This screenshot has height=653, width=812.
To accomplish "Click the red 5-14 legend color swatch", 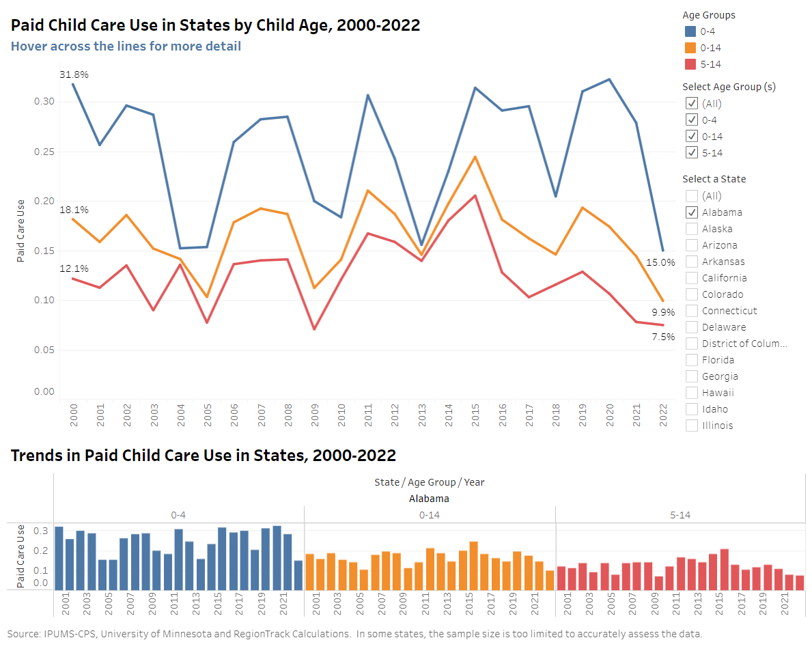I will click(690, 64).
